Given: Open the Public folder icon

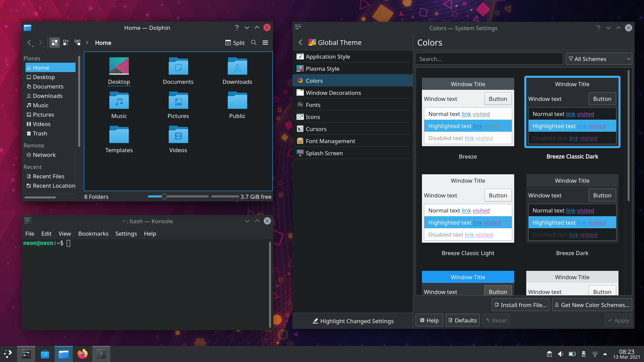Looking at the screenshot, I should click(x=237, y=100).
